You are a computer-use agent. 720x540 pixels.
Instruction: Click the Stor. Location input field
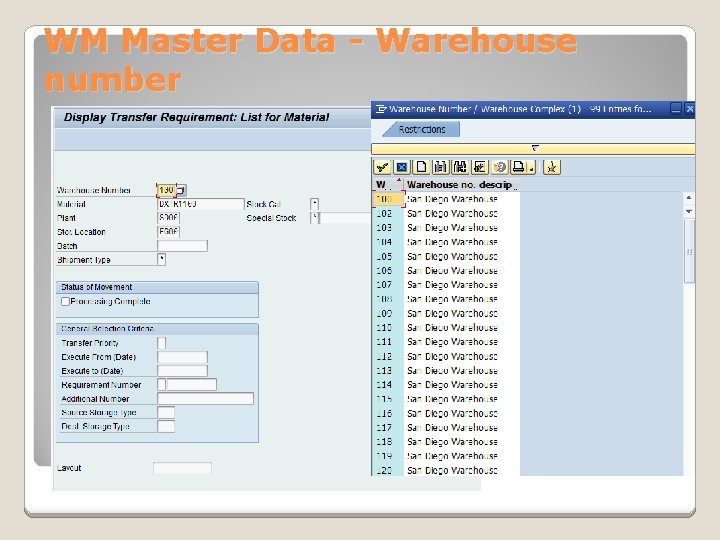[x=168, y=232]
